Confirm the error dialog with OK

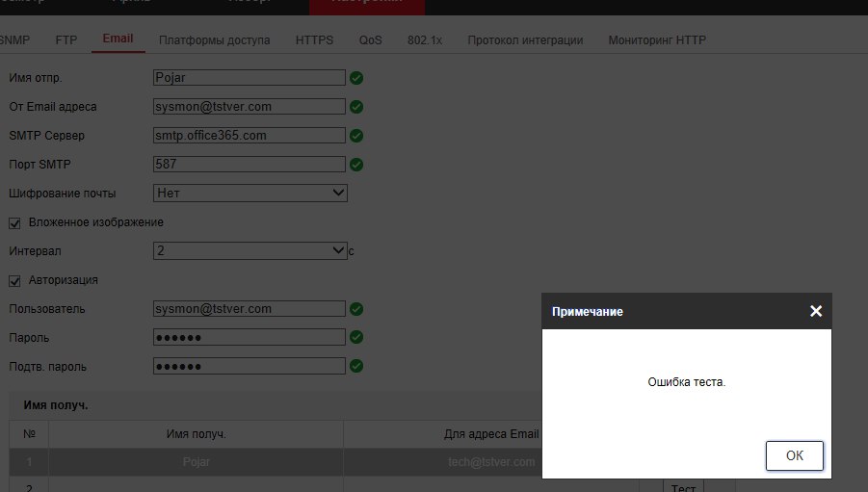click(795, 455)
